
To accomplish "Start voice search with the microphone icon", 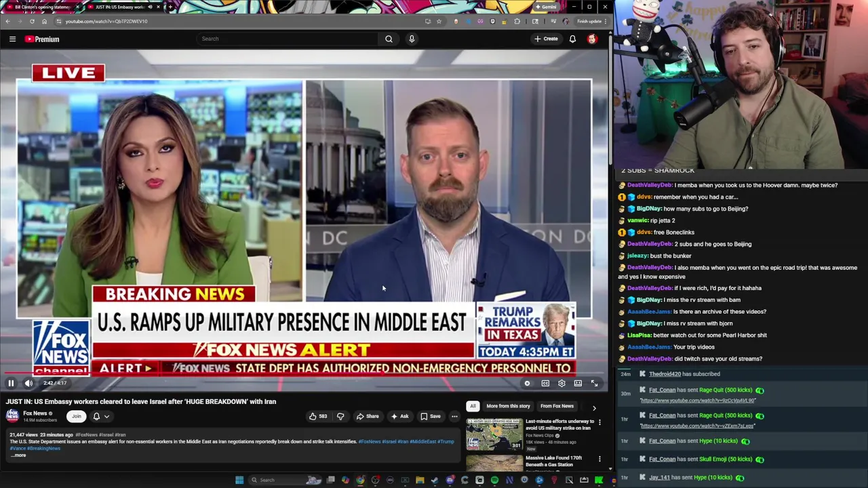I will click(x=412, y=39).
